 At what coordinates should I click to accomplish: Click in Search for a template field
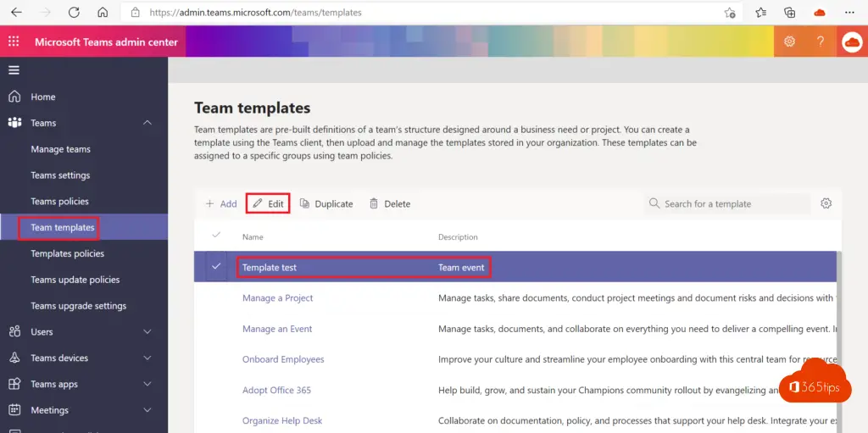(x=727, y=203)
